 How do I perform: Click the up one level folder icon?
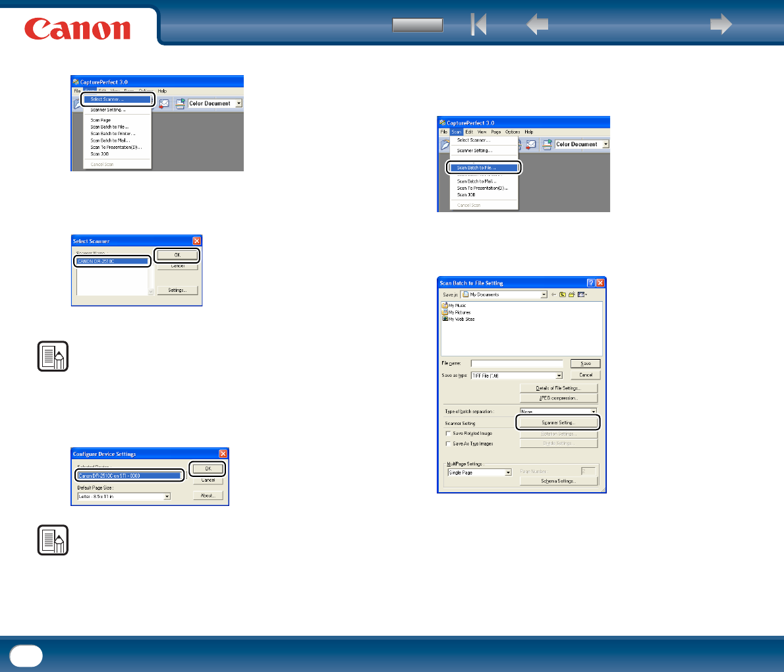click(x=563, y=294)
